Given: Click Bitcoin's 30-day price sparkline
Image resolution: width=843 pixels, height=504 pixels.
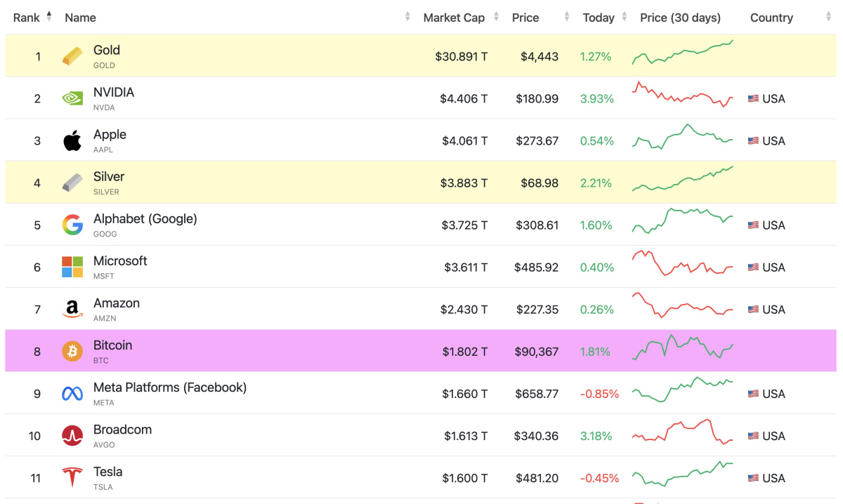Looking at the screenshot, I should pos(683,347).
